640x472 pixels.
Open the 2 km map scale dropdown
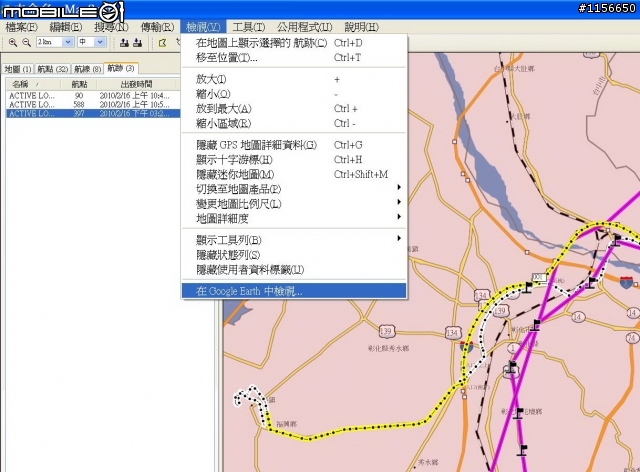68,42
